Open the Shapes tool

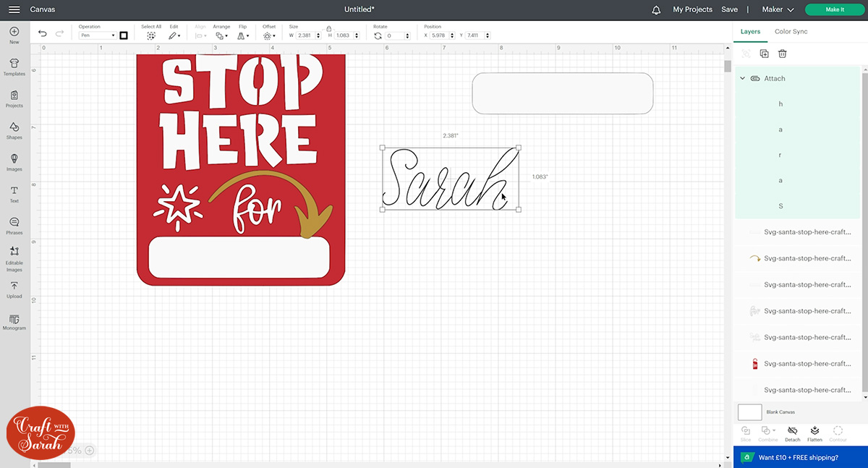(14, 130)
